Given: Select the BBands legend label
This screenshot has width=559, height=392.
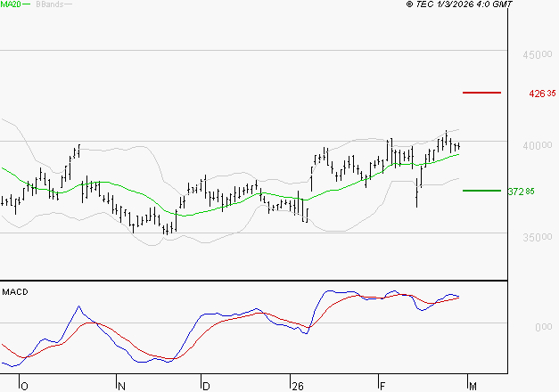Looking at the screenshot, I should pyautogui.click(x=50, y=4).
